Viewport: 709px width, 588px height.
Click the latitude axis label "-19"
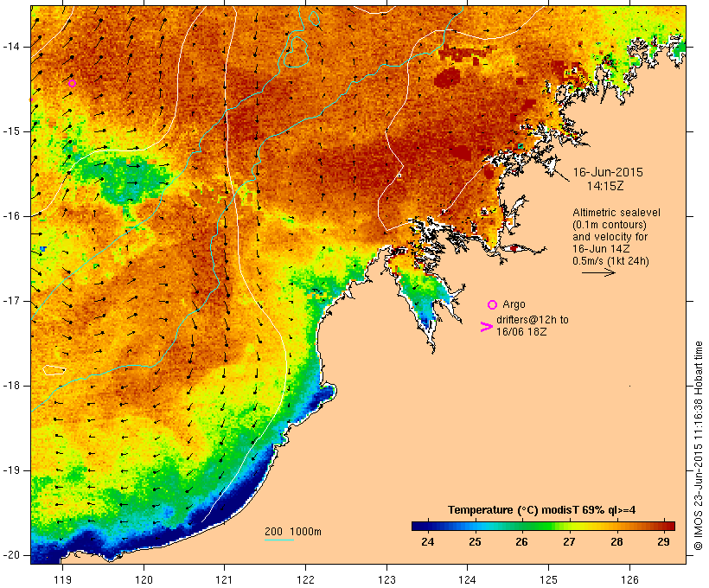pyautogui.click(x=11, y=470)
